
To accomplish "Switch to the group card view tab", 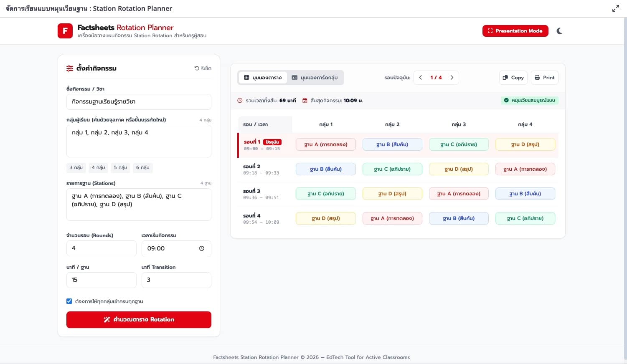I will [315, 78].
